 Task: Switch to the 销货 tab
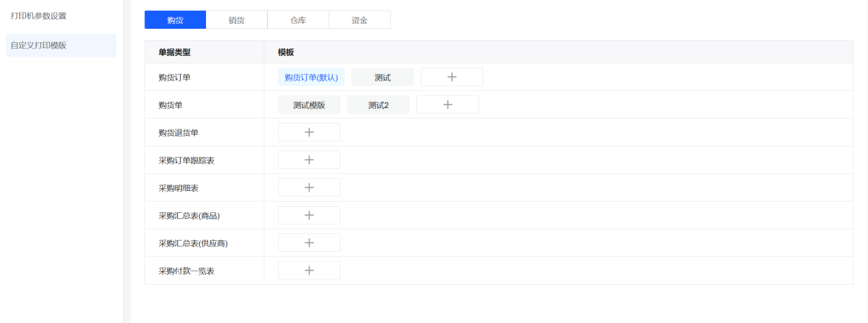[236, 20]
